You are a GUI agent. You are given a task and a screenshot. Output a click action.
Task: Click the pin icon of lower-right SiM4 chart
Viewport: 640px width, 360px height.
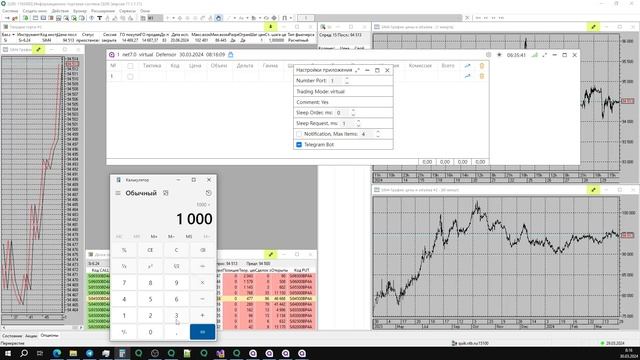593,190
